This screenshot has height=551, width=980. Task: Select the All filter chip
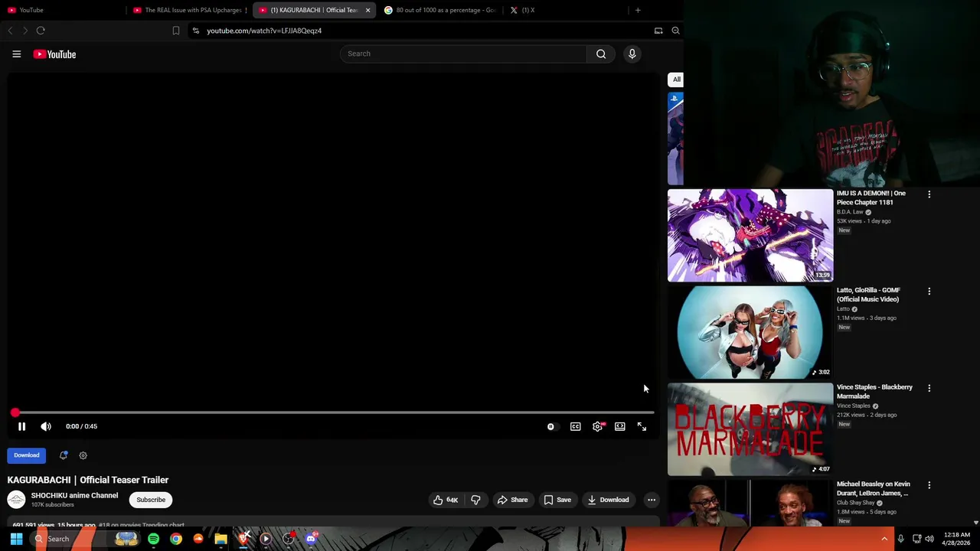coord(676,80)
